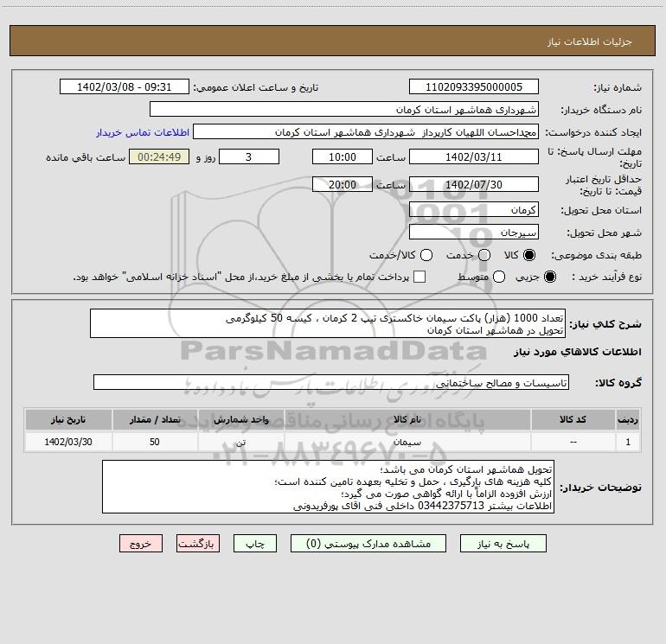The height and width of the screenshot is (644, 666).
Task: Click label نوع فرآیند خرید
Action: [606, 277]
